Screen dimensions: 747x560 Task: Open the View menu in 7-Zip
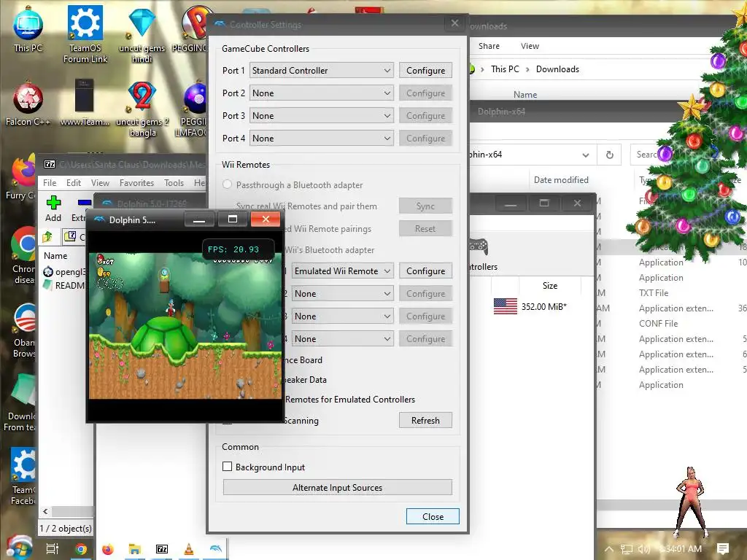100,183
